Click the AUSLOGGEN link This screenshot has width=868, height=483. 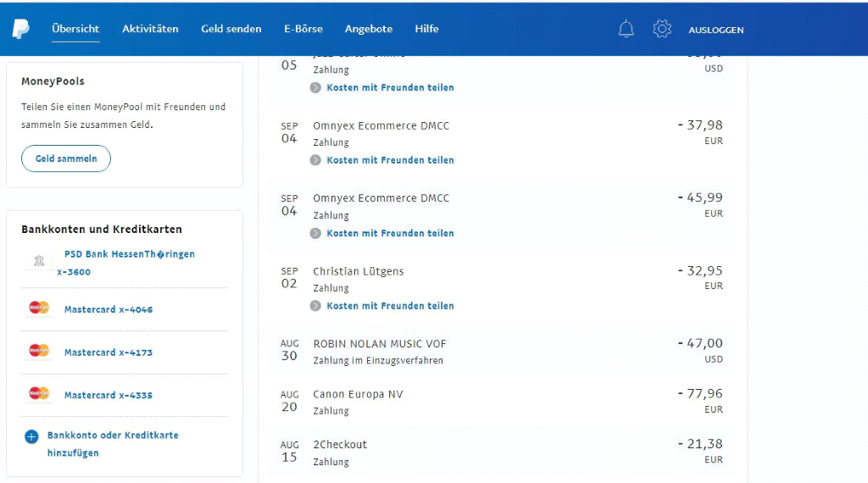pyautogui.click(x=715, y=30)
